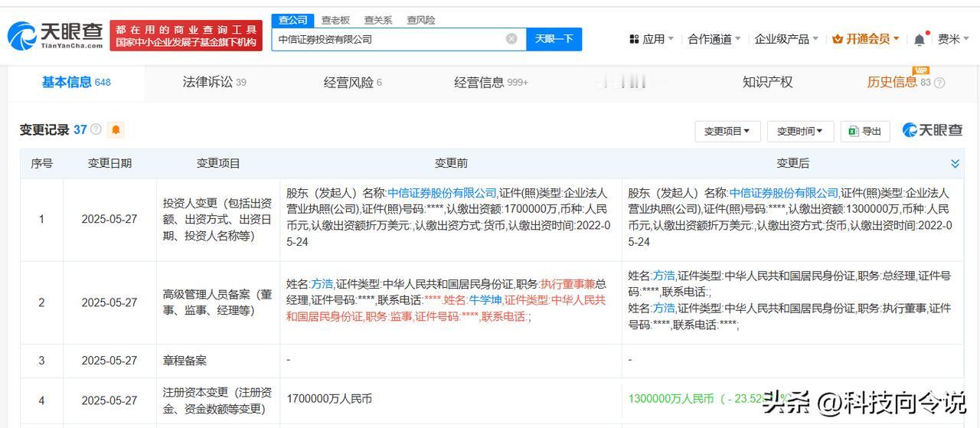980x428 pixels.
Task: Click the red promo banner 都在用的商业查询工具
Action: [x=186, y=35]
